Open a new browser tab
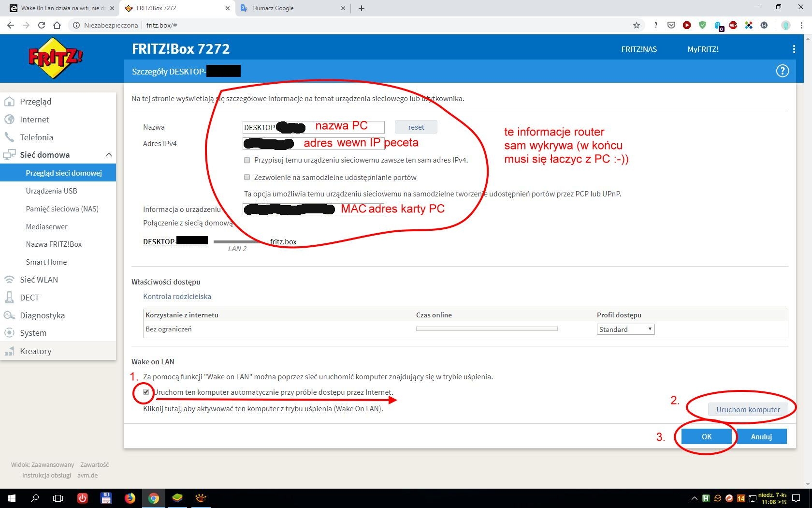Screen dimensions: 812x508 click(x=362, y=8)
